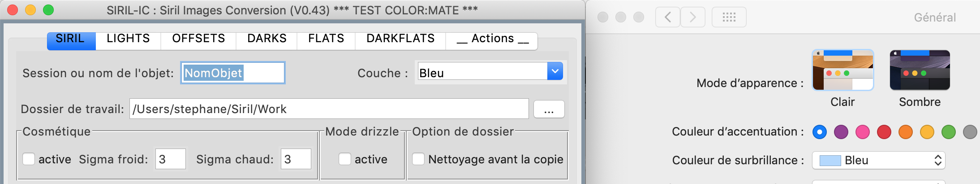Open the DARKFLATS tab
980x184 pixels.
pos(400,39)
